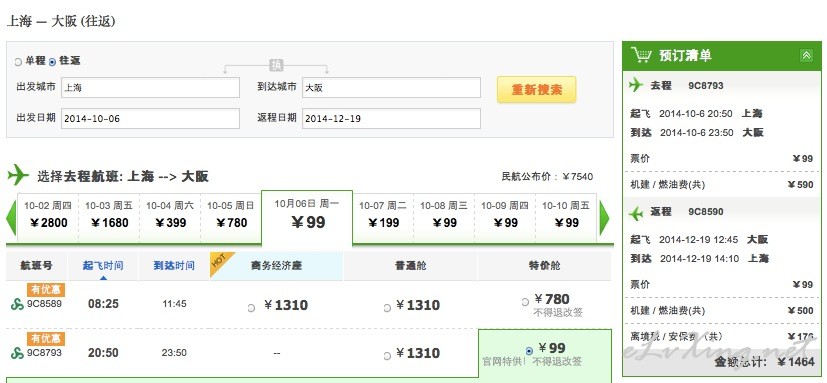
Task: Click the HOT badge on business economy column
Action: tap(220, 262)
